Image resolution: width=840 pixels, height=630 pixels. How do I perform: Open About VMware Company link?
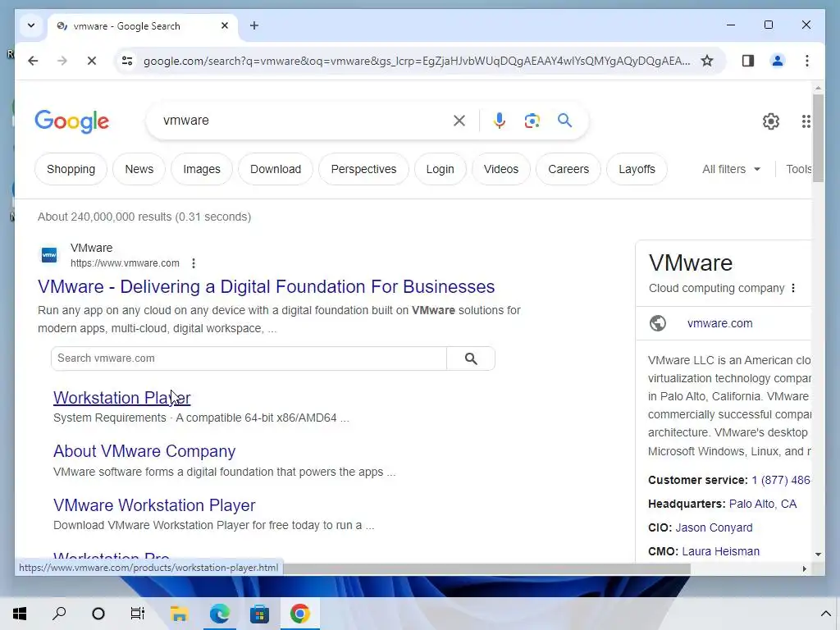pyautogui.click(x=144, y=451)
